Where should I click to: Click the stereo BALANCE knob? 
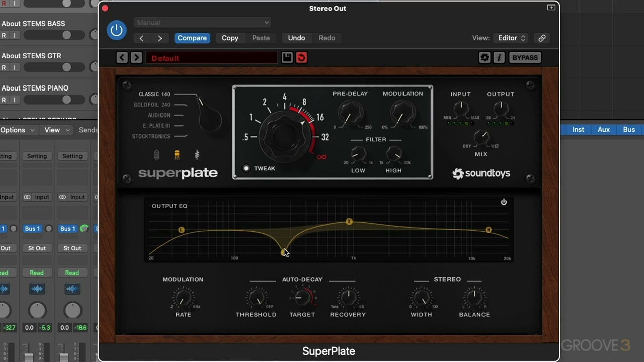474,298
